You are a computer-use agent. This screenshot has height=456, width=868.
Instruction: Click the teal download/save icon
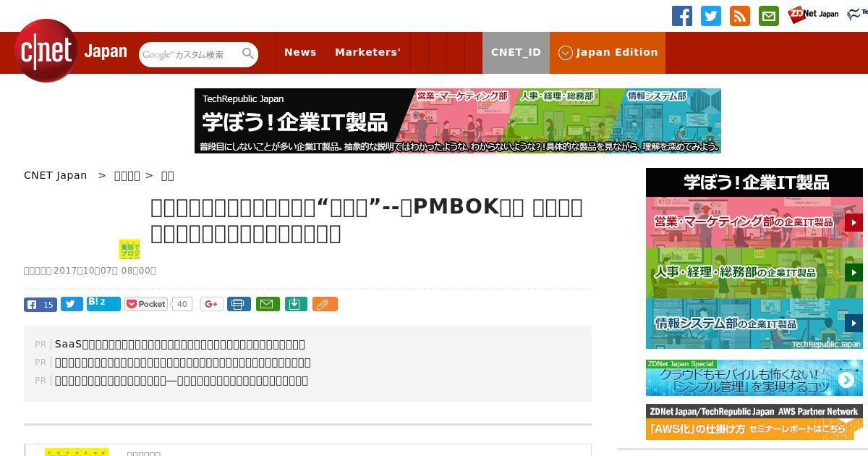pyautogui.click(x=295, y=305)
